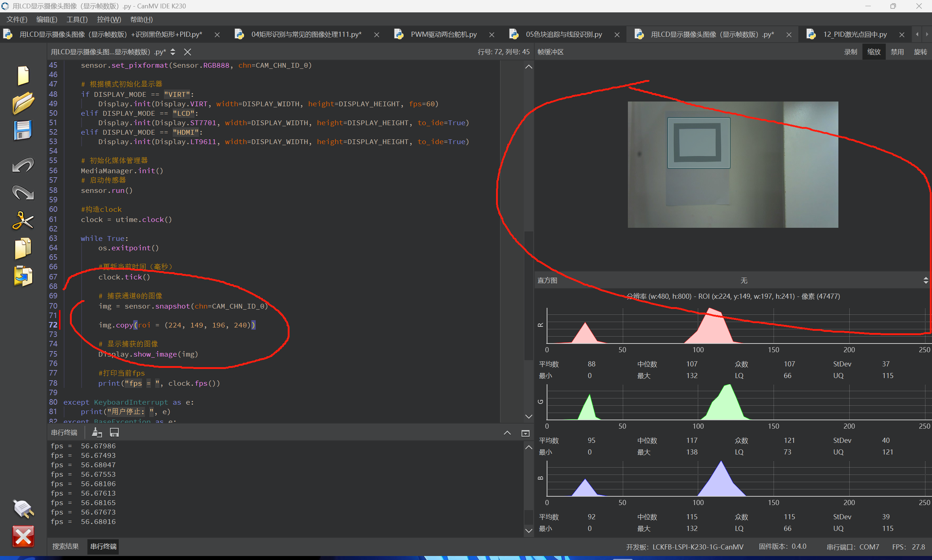This screenshot has width=932, height=560.
Task: Open the file selector dropdown arrows
Action: 173,52
